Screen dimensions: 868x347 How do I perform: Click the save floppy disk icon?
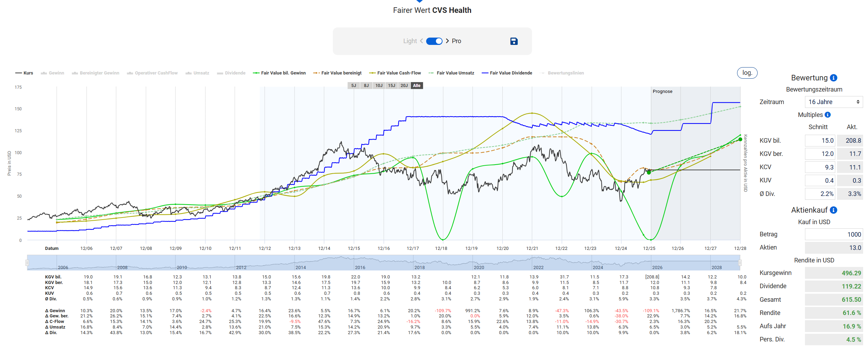[514, 41]
